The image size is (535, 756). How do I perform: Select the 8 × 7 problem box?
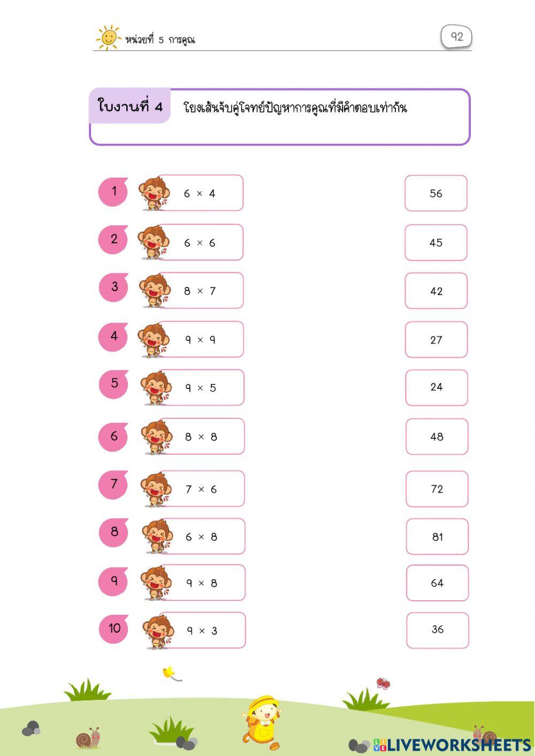click(x=202, y=291)
